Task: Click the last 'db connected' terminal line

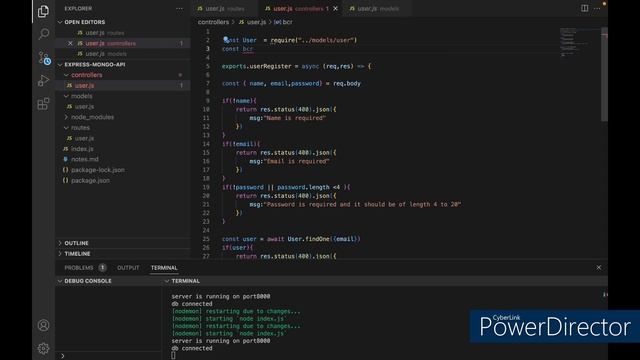Action: click(x=192, y=348)
